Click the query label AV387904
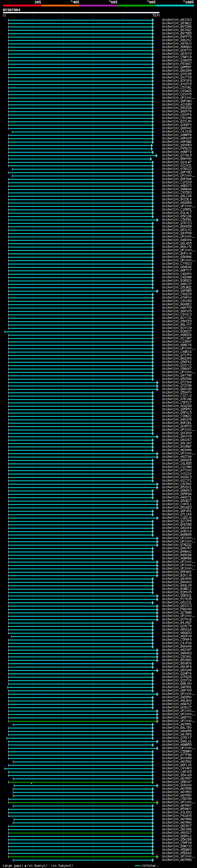The width and height of the screenshot is (197, 868). pos(11,10)
